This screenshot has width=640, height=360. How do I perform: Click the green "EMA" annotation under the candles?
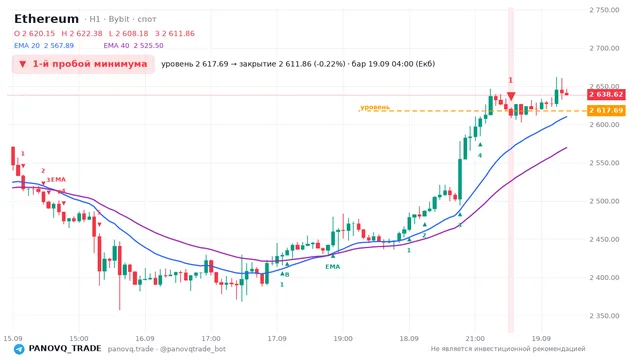333,267
